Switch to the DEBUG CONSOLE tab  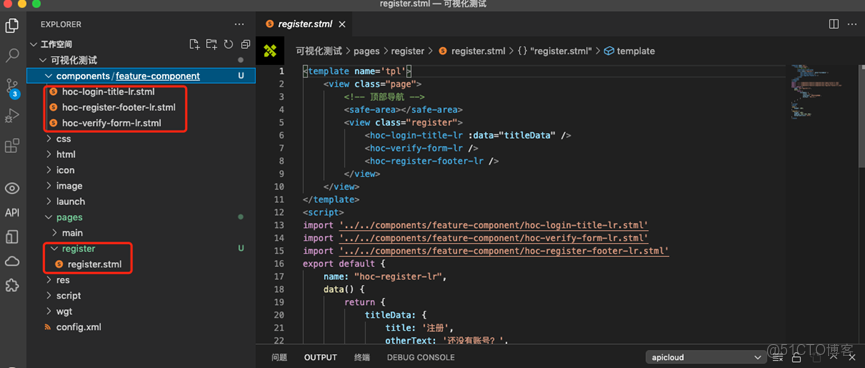(421, 358)
